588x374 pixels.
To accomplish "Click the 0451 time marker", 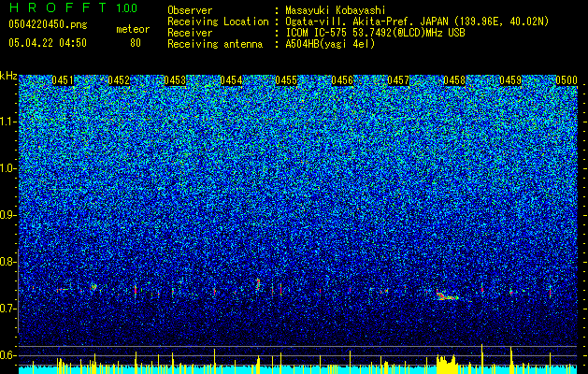I will (63, 80).
